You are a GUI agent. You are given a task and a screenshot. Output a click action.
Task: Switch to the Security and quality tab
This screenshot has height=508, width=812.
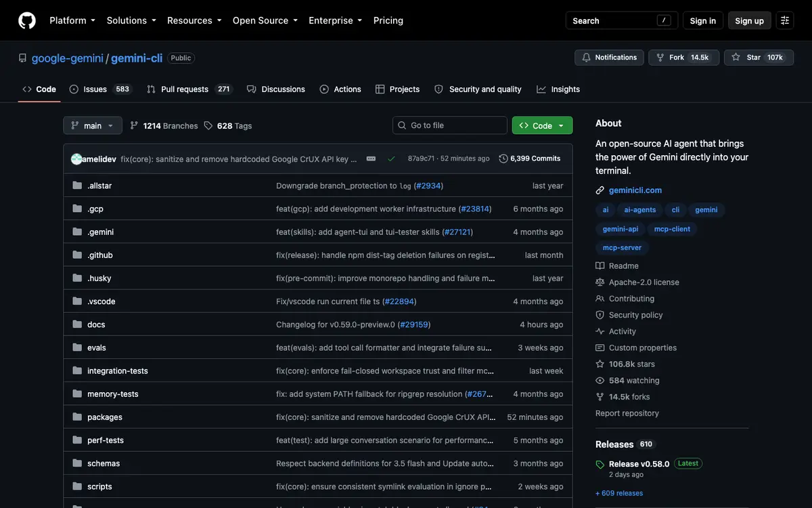(x=478, y=89)
